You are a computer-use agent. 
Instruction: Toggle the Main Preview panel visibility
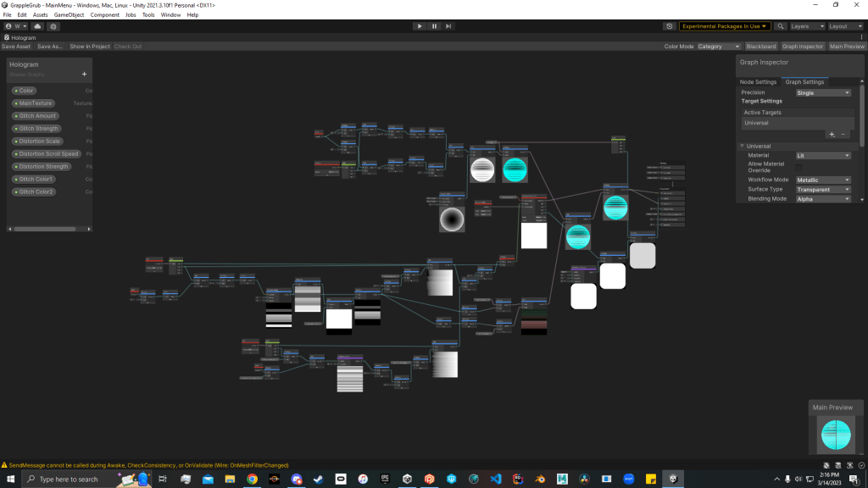coord(847,47)
